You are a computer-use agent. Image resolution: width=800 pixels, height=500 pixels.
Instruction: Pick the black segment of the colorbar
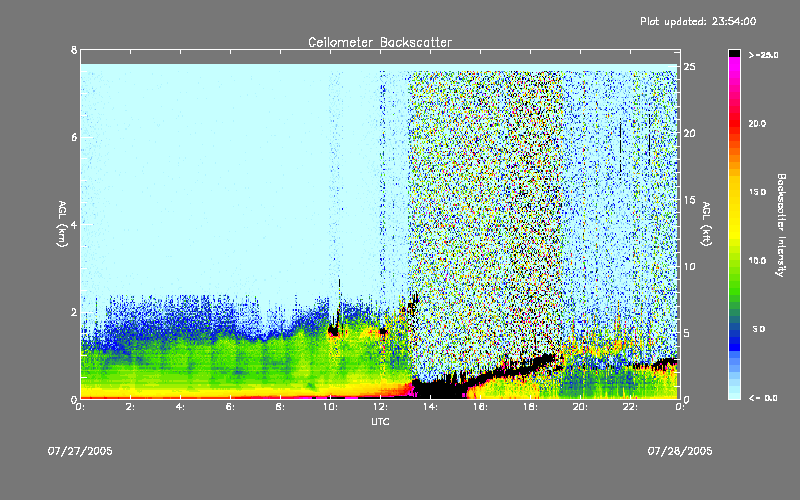point(734,53)
